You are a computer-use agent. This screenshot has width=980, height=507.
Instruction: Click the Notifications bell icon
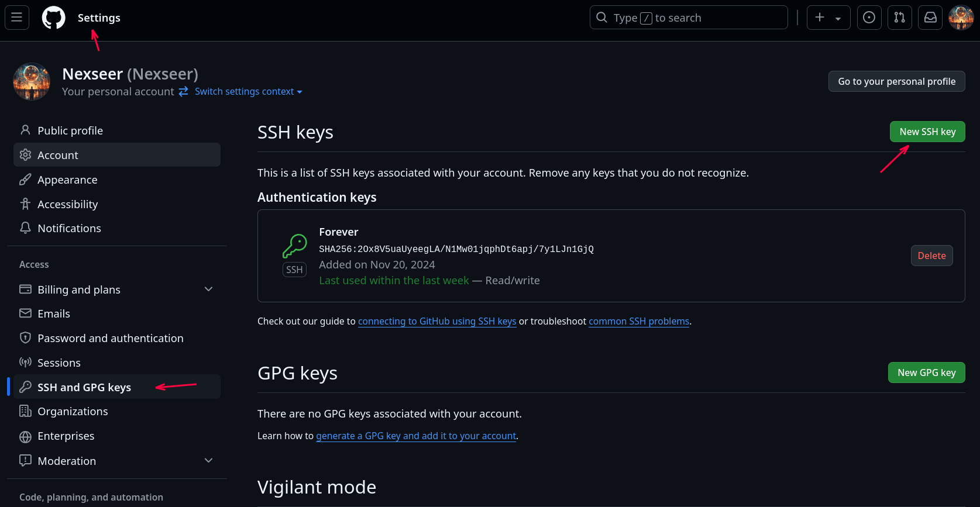coord(25,228)
